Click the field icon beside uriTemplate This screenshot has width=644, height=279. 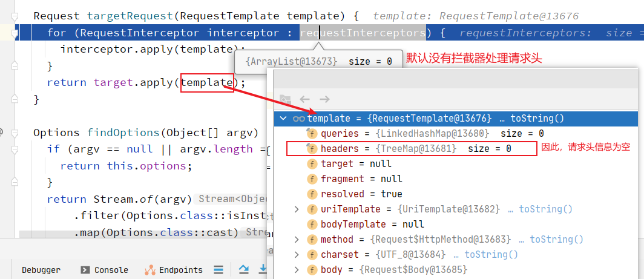point(312,209)
